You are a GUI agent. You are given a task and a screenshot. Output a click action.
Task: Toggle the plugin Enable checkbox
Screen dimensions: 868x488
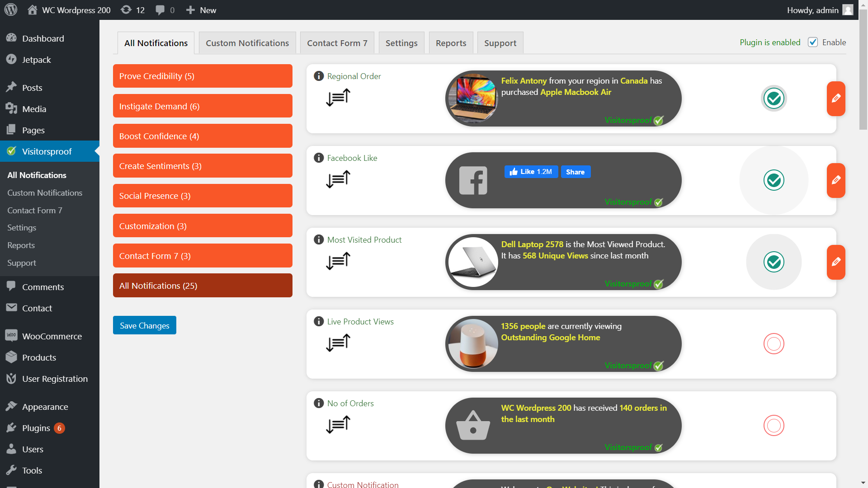pyautogui.click(x=813, y=42)
